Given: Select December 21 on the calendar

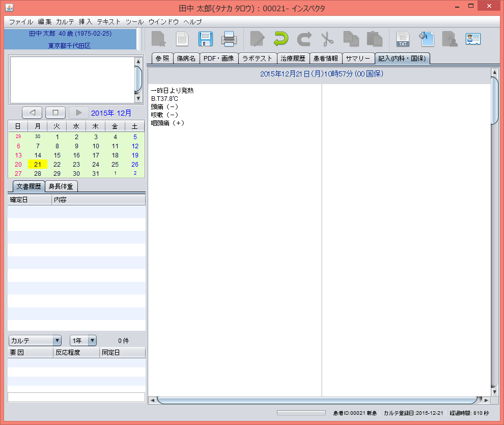Looking at the screenshot, I should [37, 164].
